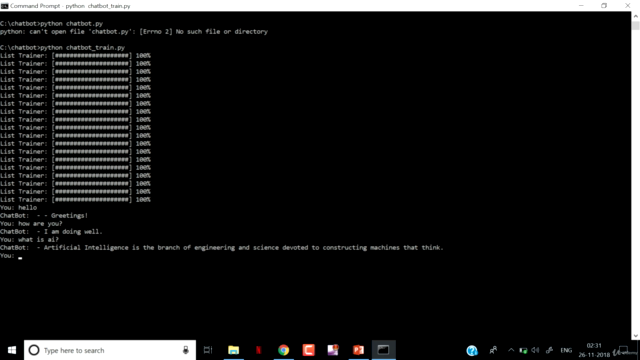Open the blue help question mark icon
Viewport: 640px width, 360px height.
(x=472, y=351)
